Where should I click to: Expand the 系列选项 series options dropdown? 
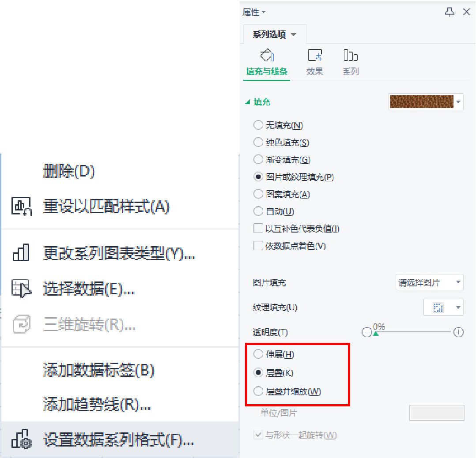tap(275, 34)
